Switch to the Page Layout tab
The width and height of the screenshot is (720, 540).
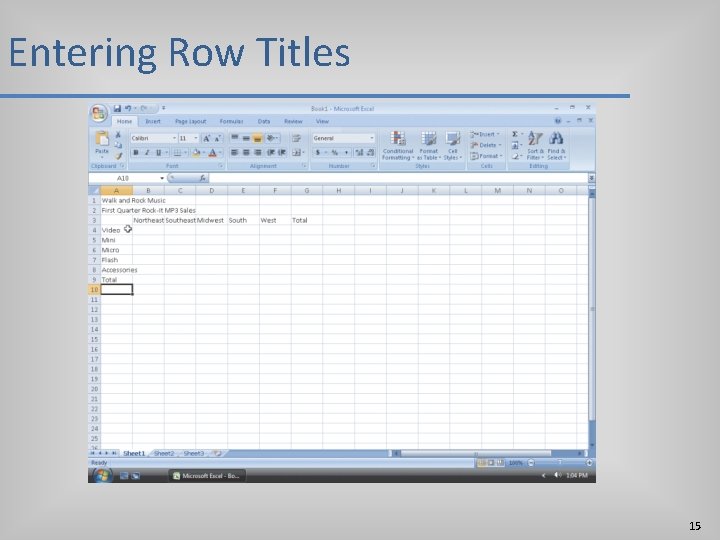[x=191, y=121]
